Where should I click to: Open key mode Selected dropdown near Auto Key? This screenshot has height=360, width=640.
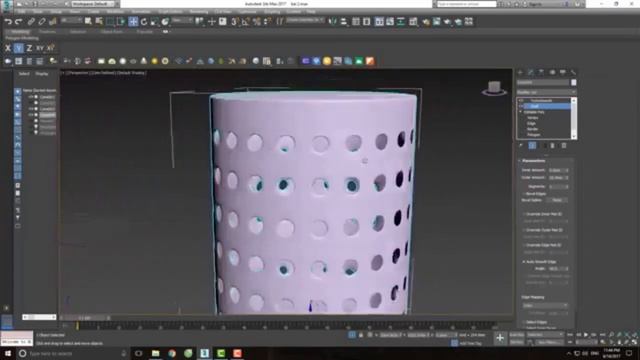pyautogui.click(x=545, y=335)
